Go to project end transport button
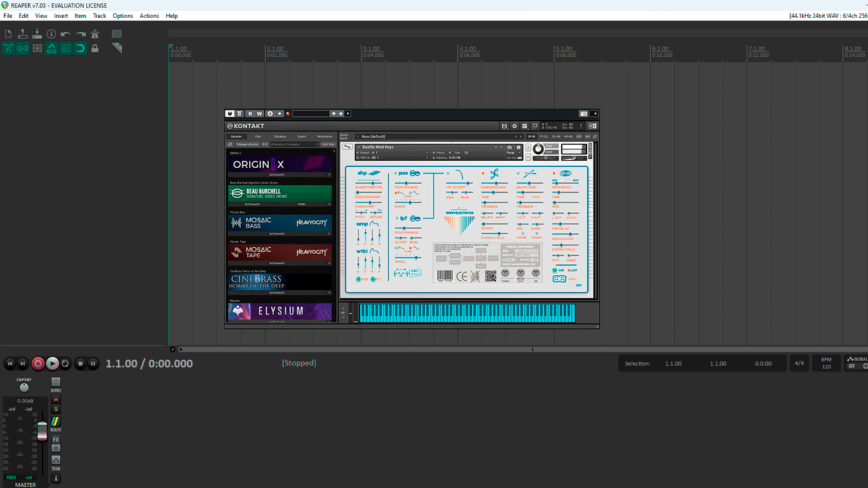This screenshot has height=488, width=868. (x=23, y=363)
